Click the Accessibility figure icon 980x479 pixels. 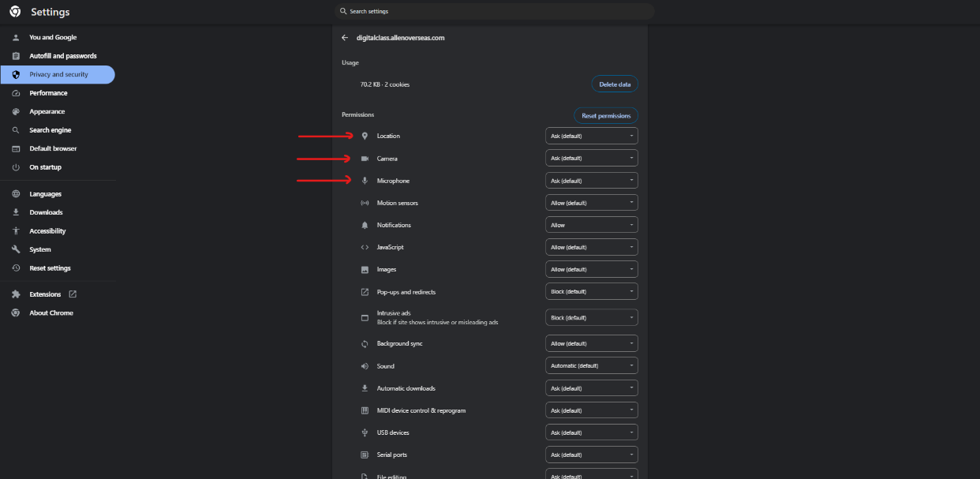[x=16, y=231]
